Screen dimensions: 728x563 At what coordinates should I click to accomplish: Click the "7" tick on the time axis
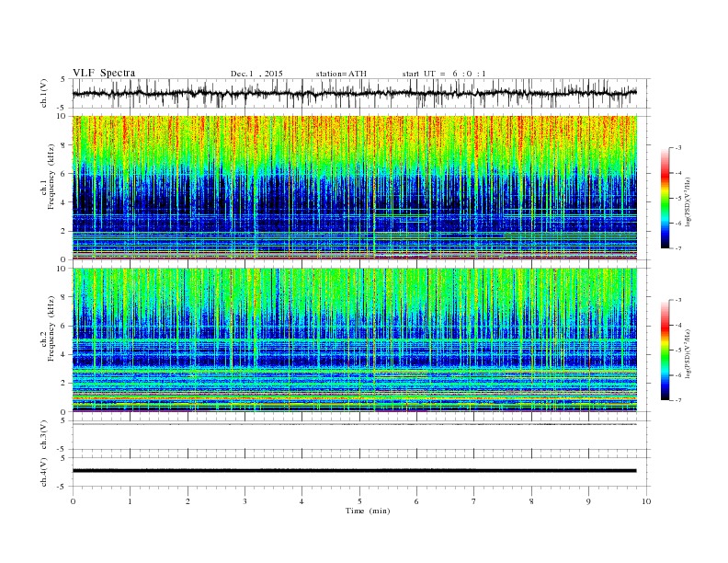pos(474,501)
